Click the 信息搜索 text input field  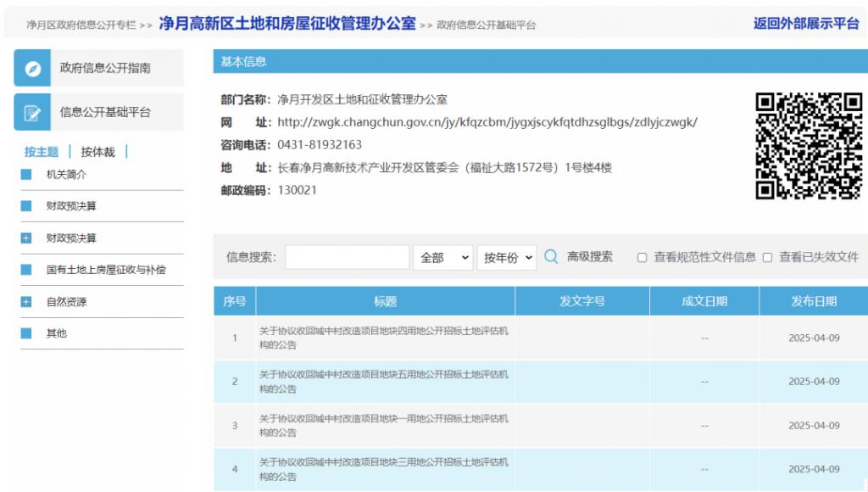(x=347, y=258)
